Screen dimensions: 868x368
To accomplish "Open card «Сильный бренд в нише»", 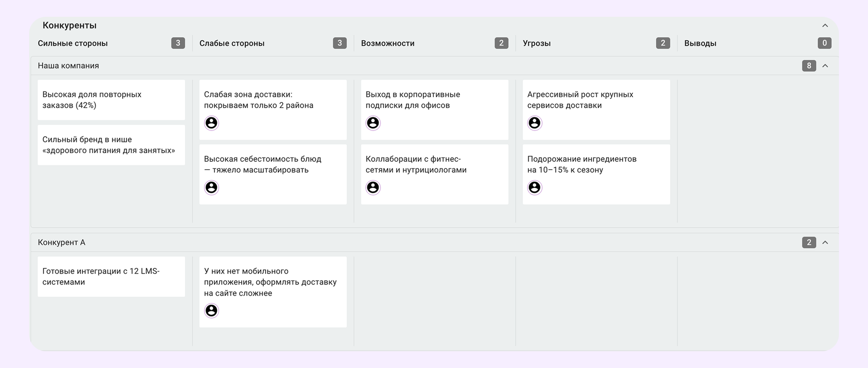I will 111,145.
